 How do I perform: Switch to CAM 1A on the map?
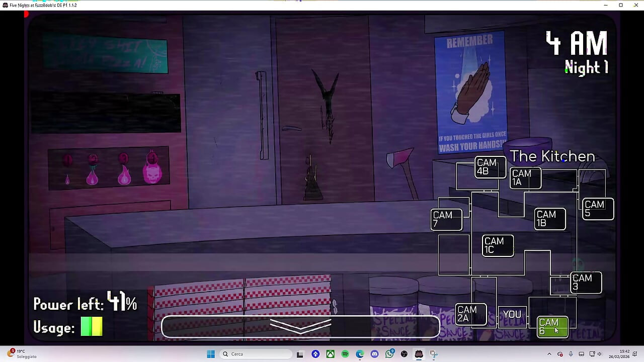pyautogui.click(x=525, y=178)
